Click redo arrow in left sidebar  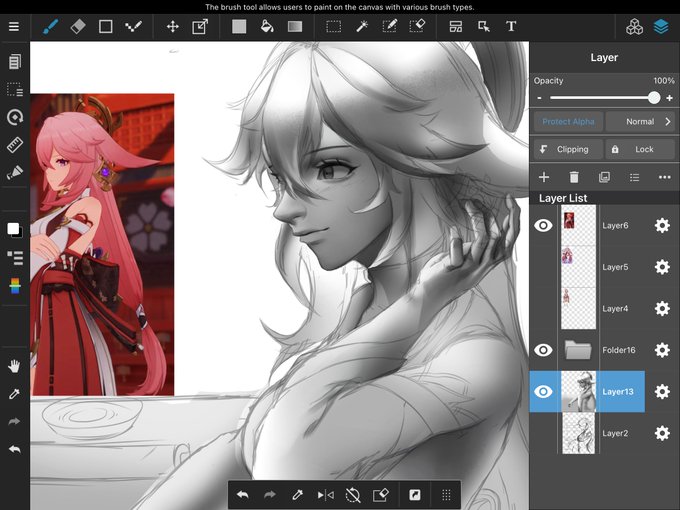click(x=14, y=422)
